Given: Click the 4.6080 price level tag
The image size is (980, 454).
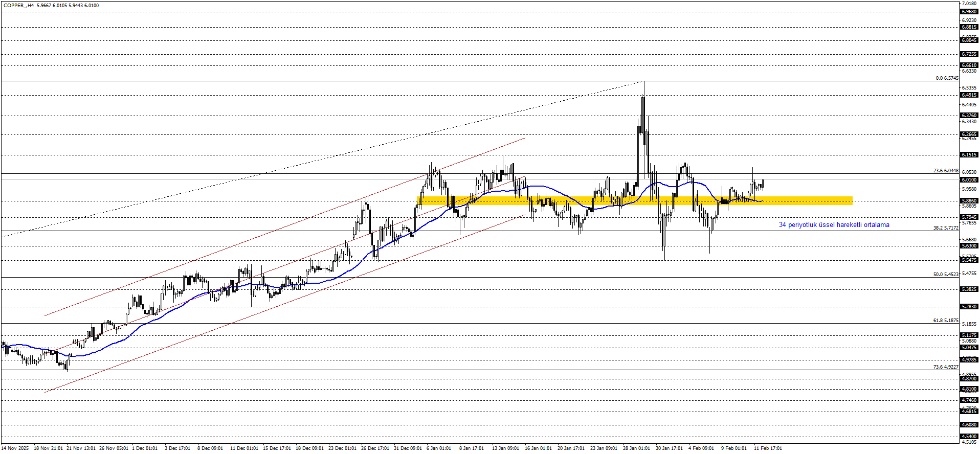Looking at the screenshot, I should [x=969, y=425].
